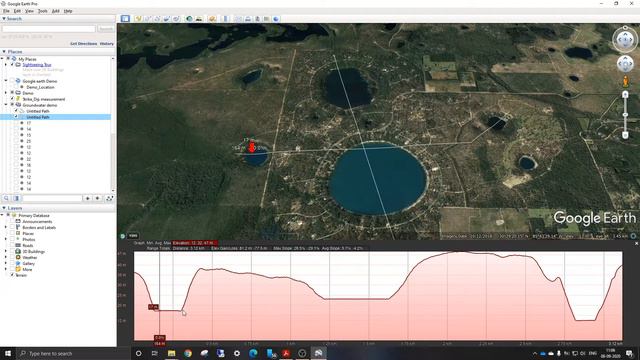
Task: Select the highlighted Untitled Path item
Action: point(38,117)
